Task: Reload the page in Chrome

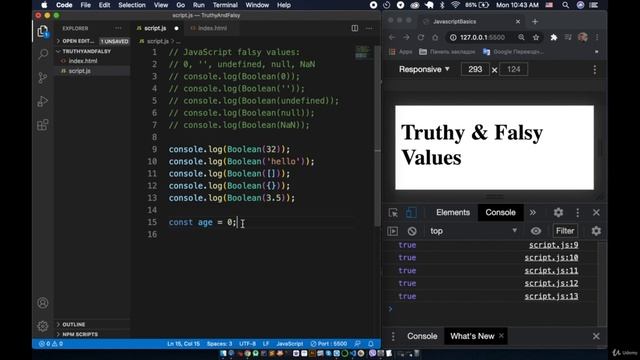Action: click(420, 37)
